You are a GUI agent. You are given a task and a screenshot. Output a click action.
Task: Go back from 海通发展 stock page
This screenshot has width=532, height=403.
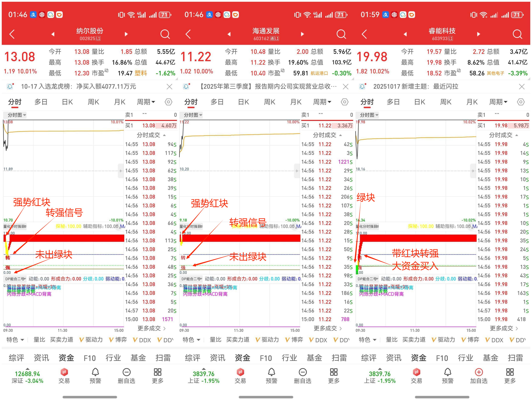188,34
